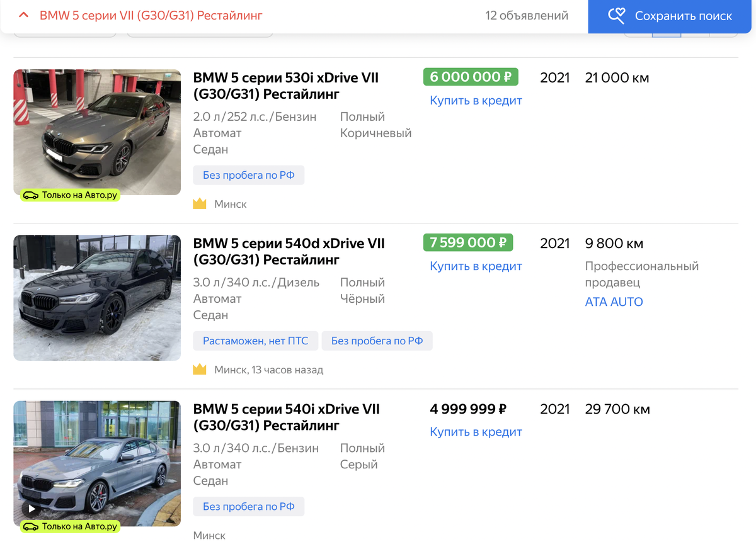The height and width of the screenshot is (542, 756).
Task: Click Купить в кредит for the 540i
Action: click(x=476, y=432)
